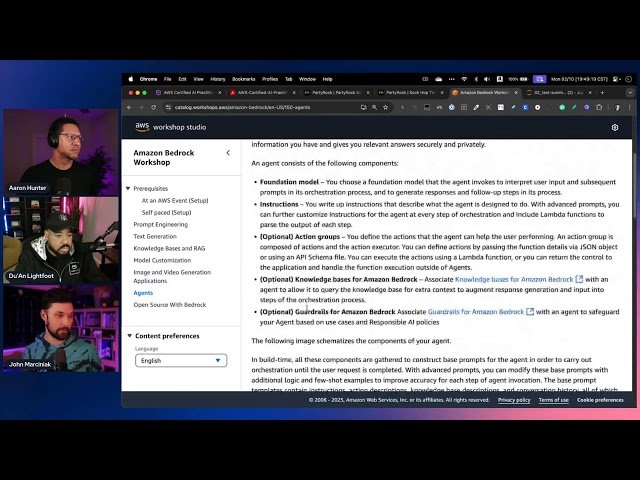Open the Help menu
This screenshot has height=480, width=640.
tap(327, 79)
